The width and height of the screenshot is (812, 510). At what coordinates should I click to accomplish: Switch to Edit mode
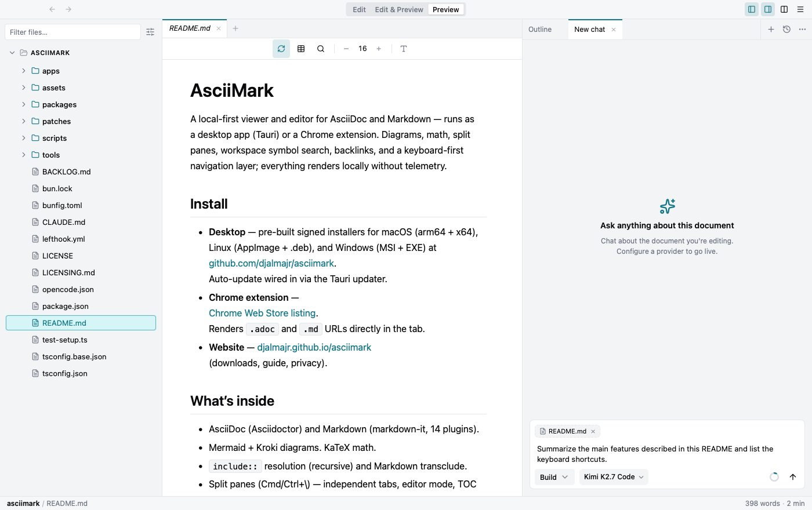[359, 9]
